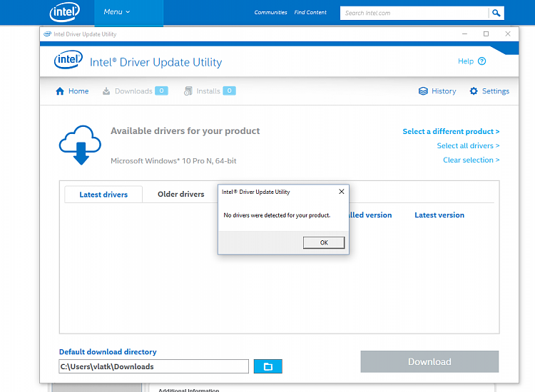The width and height of the screenshot is (535, 392).
Task: Click the Windows 10 Pro N text
Action: (173, 161)
